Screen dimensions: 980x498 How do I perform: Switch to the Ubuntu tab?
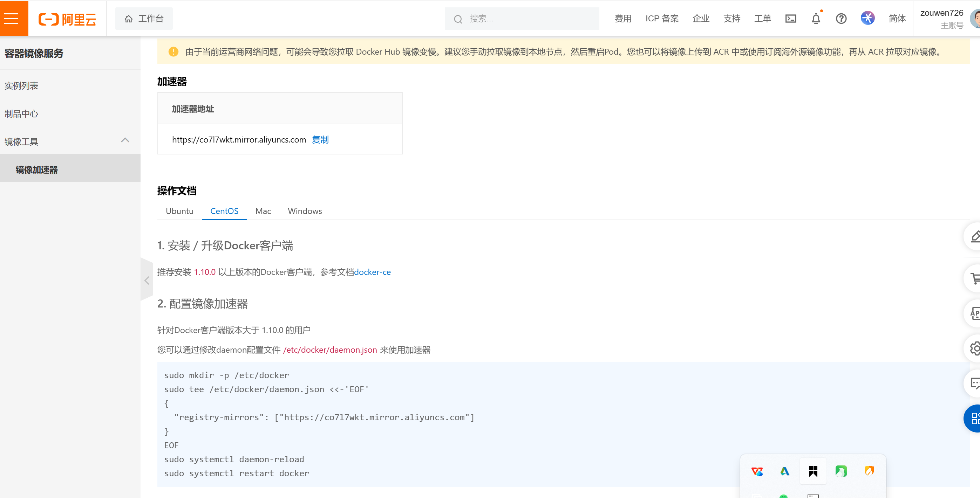(179, 211)
